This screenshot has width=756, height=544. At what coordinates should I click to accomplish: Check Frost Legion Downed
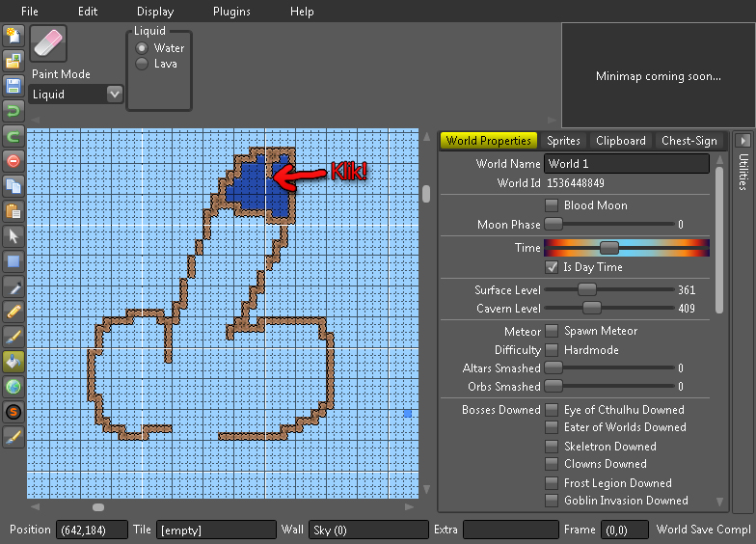552,483
